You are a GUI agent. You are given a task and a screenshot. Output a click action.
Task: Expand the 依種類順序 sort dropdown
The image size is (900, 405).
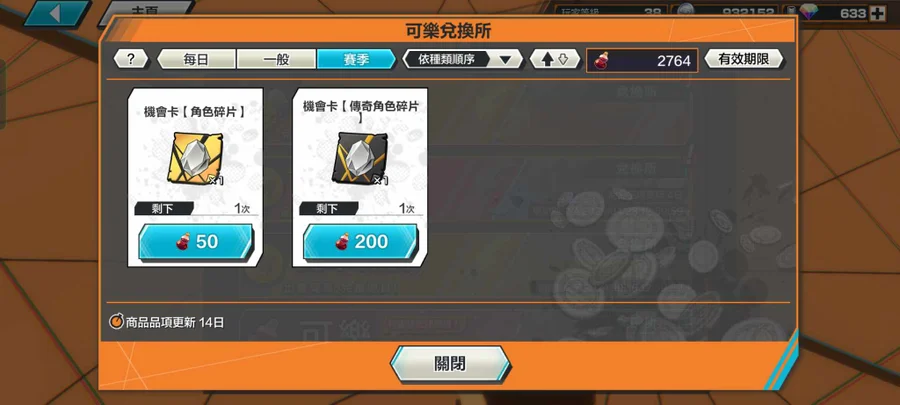pyautogui.click(x=463, y=59)
